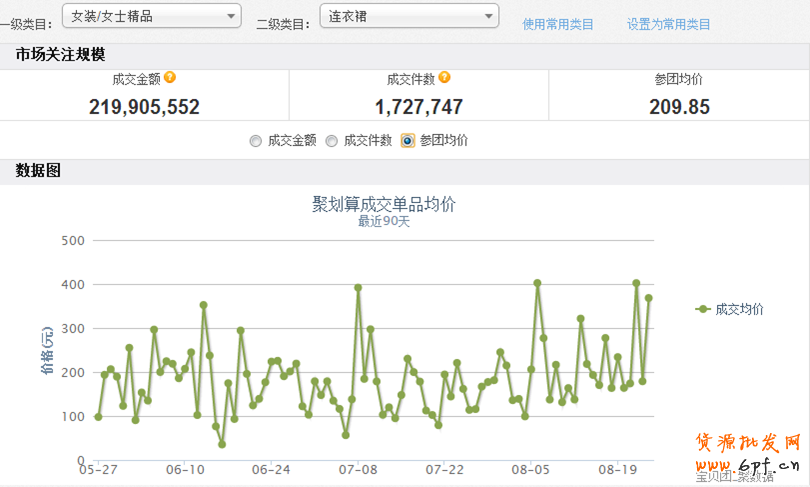The image size is (810, 487).
Task: Click the 成交均价 legend marker icon
Action: pos(703,310)
